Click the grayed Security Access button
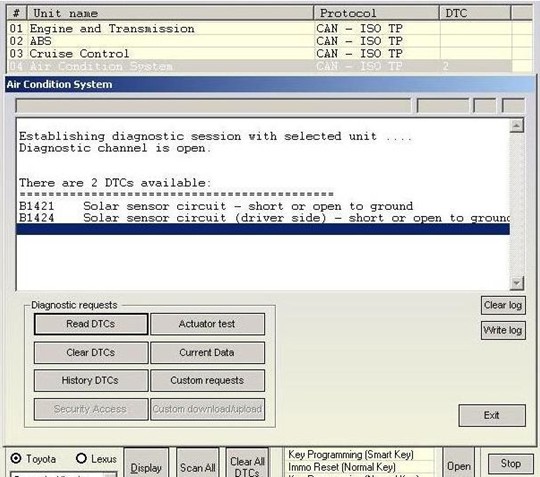The height and width of the screenshot is (477, 540). [x=91, y=409]
